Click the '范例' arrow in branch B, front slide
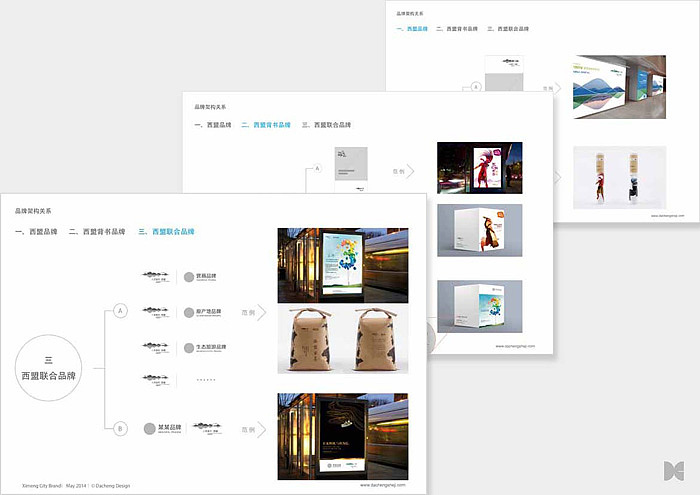The width and height of the screenshot is (700, 495). [x=254, y=430]
